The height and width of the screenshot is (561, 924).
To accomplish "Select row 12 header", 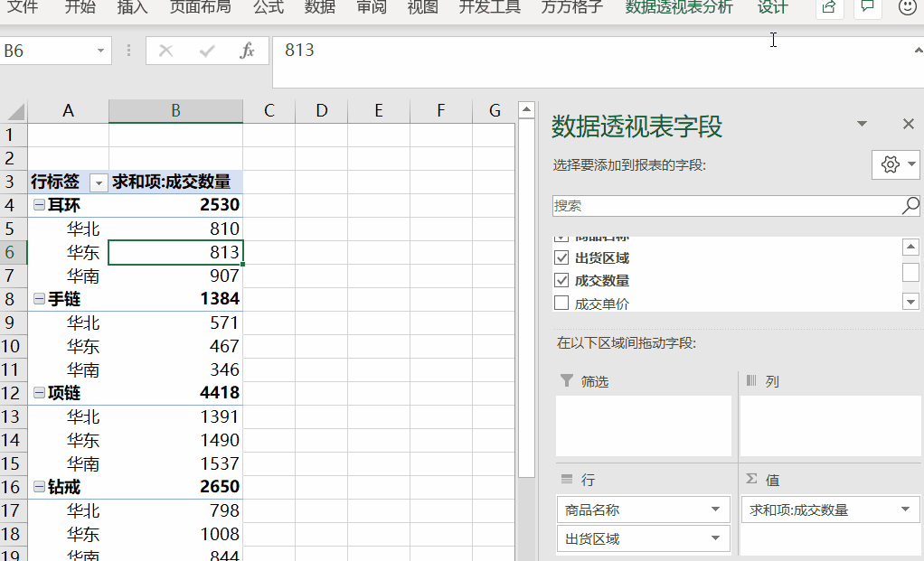I will 13,393.
